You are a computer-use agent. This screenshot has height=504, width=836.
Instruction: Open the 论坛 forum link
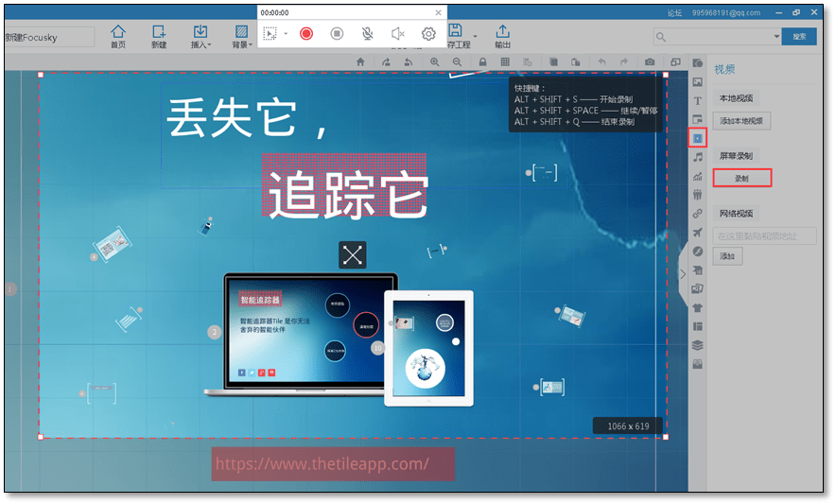(674, 12)
